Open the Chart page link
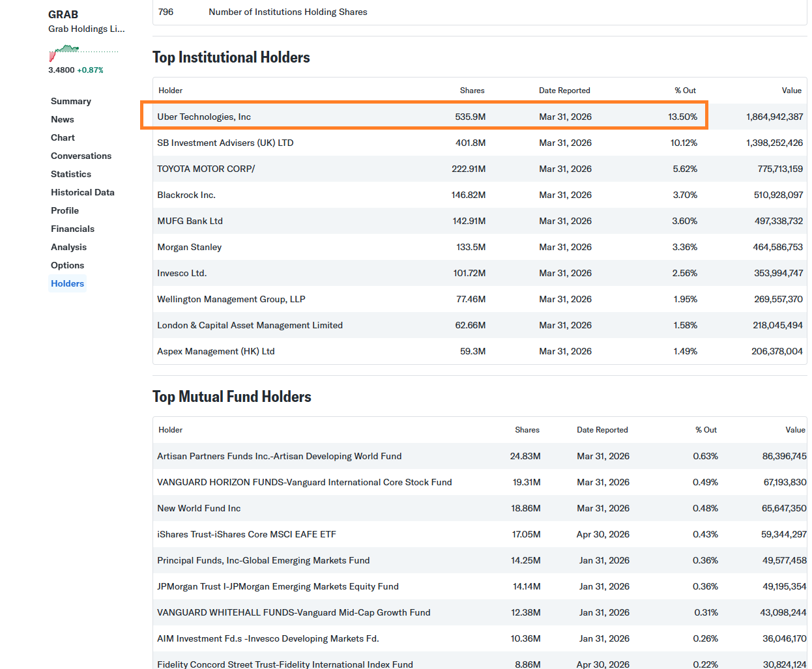The height and width of the screenshot is (669, 812). (x=63, y=137)
